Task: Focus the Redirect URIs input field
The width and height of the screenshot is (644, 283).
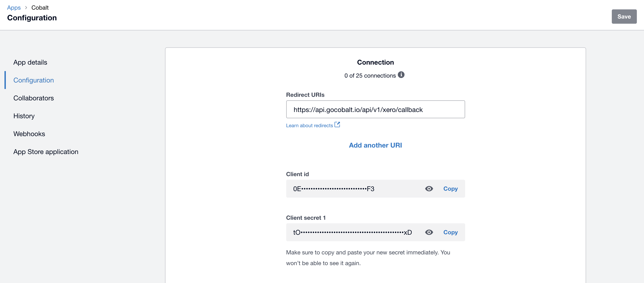Action: (375, 110)
